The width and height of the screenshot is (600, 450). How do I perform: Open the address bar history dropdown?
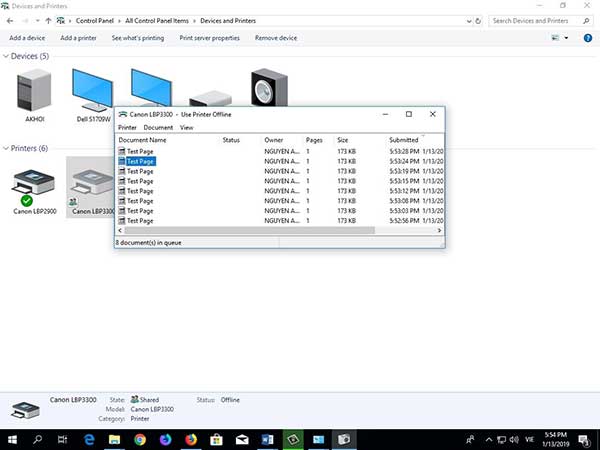469,21
